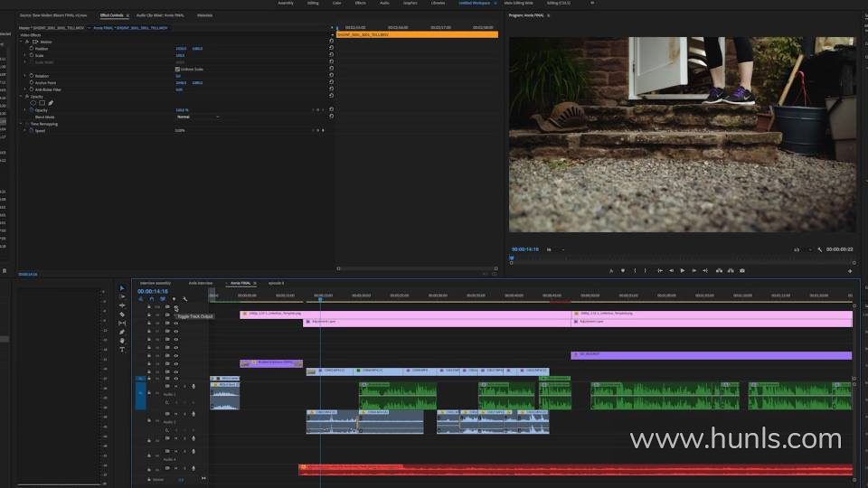Click the Extract button in Program monitor

(x=731, y=270)
